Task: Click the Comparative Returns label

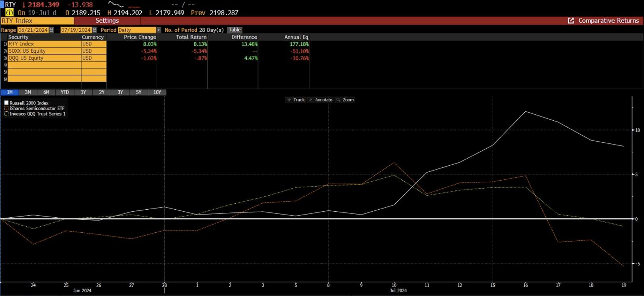Action: click(x=608, y=20)
